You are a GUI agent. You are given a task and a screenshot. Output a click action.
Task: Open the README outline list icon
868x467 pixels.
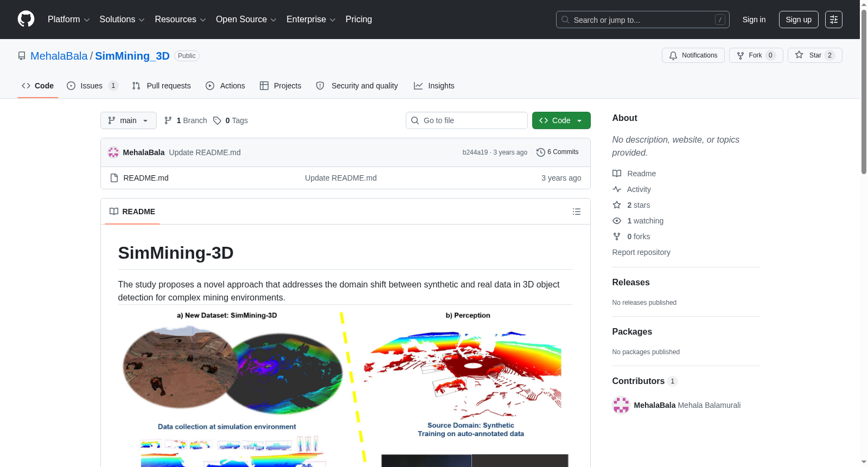[x=577, y=212]
